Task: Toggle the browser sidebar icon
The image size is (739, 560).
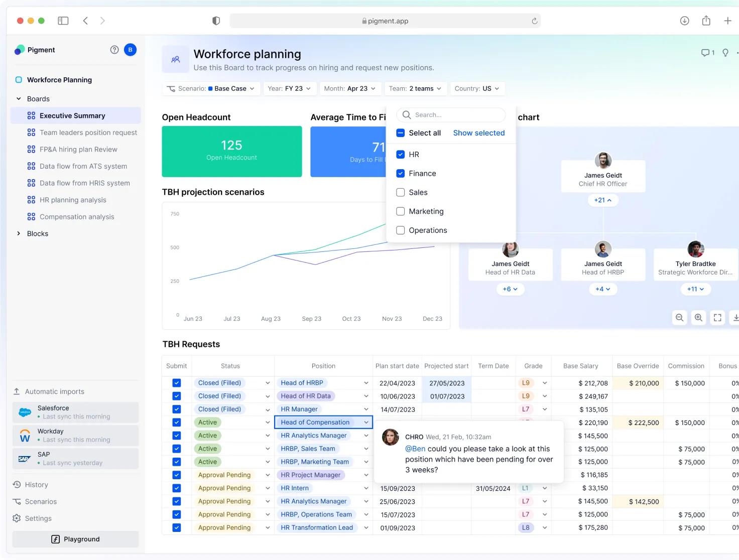Action: [63, 21]
